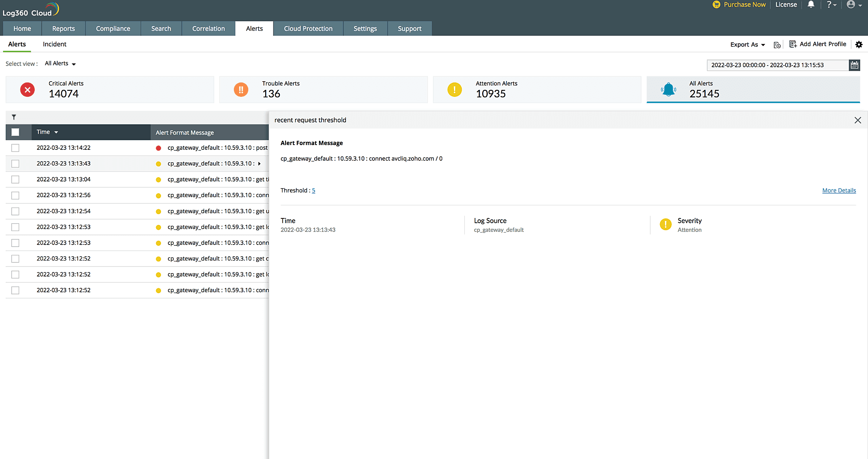Open the help question mark menu

831,5
